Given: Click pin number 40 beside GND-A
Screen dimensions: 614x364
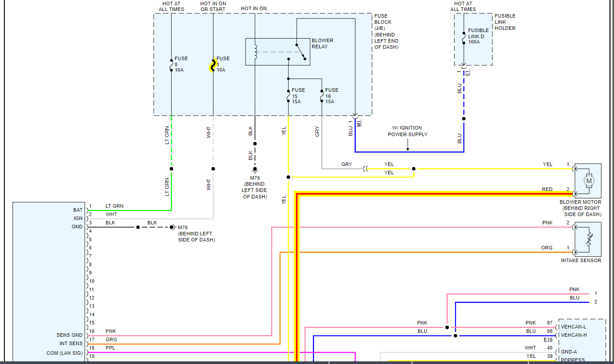Looking at the screenshot, I should pos(549,348).
